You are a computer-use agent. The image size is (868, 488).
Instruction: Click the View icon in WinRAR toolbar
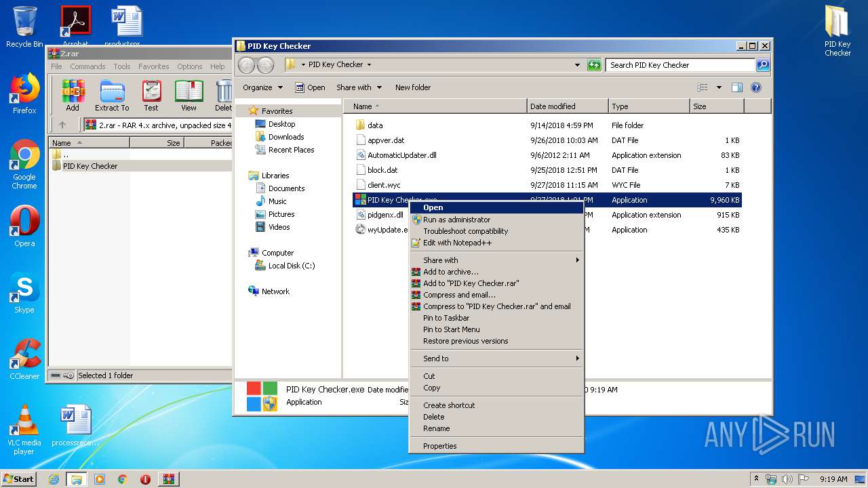coord(189,96)
